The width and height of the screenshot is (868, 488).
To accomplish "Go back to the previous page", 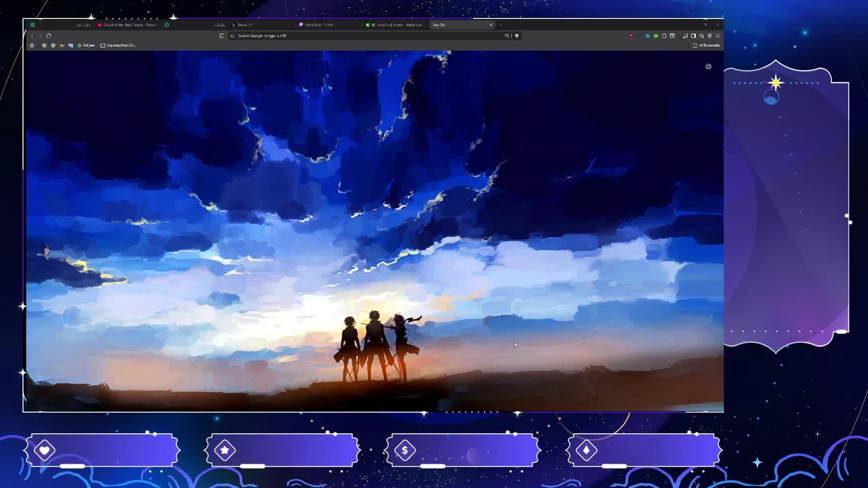I will point(32,35).
